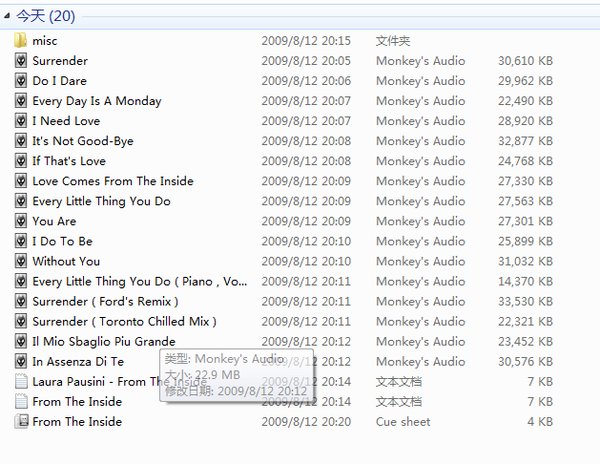The image size is (600, 464).
Task: Click the From The Inside cue sheet icon
Action: pos(21,422)
